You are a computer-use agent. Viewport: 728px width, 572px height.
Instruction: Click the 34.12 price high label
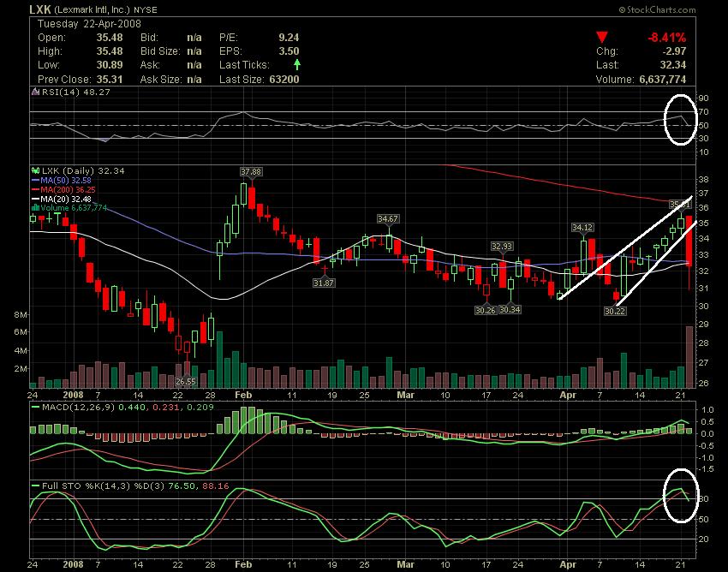[582, 228]
